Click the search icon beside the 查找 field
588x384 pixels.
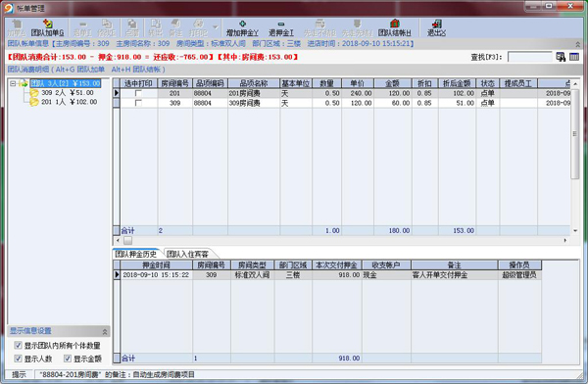[x=561, y=57]
